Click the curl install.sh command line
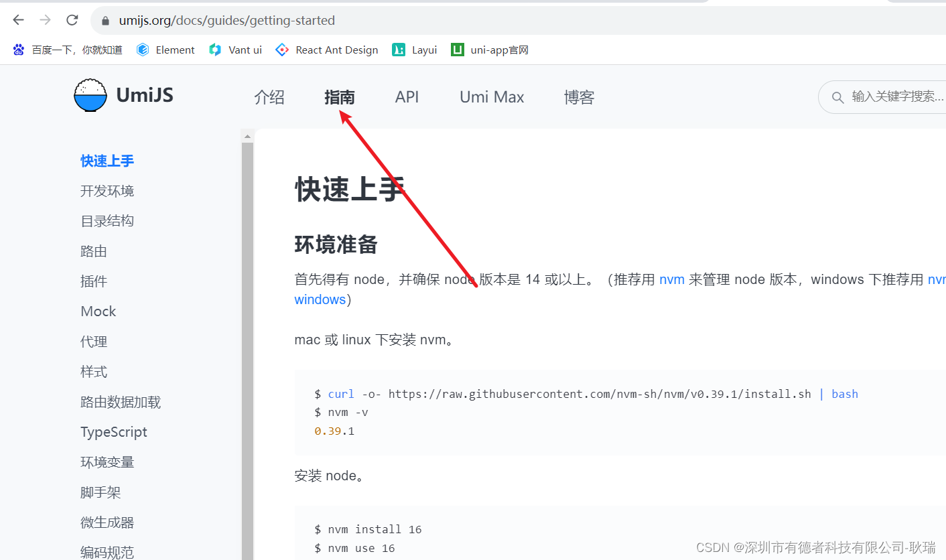The width and height of the screenshot is (946, 560). click(586, 394)
